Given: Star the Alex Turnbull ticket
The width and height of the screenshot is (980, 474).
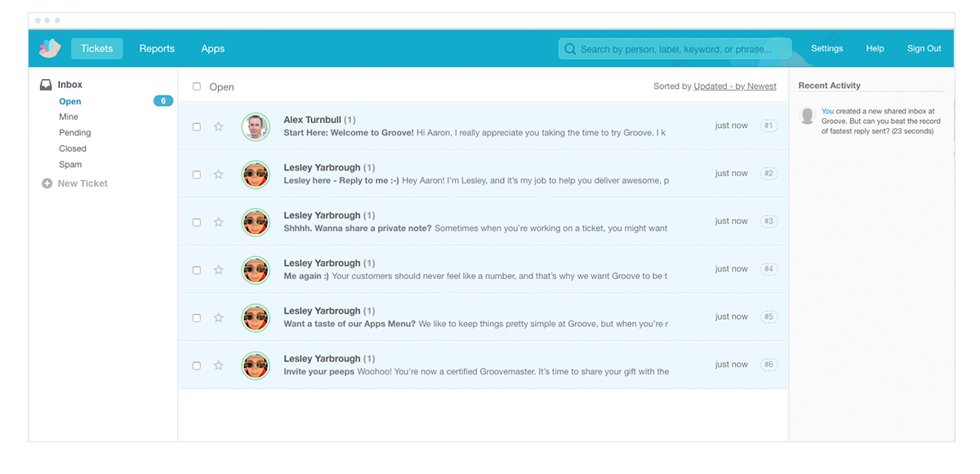Looking at the screenshot, I should tap(218, 126).
